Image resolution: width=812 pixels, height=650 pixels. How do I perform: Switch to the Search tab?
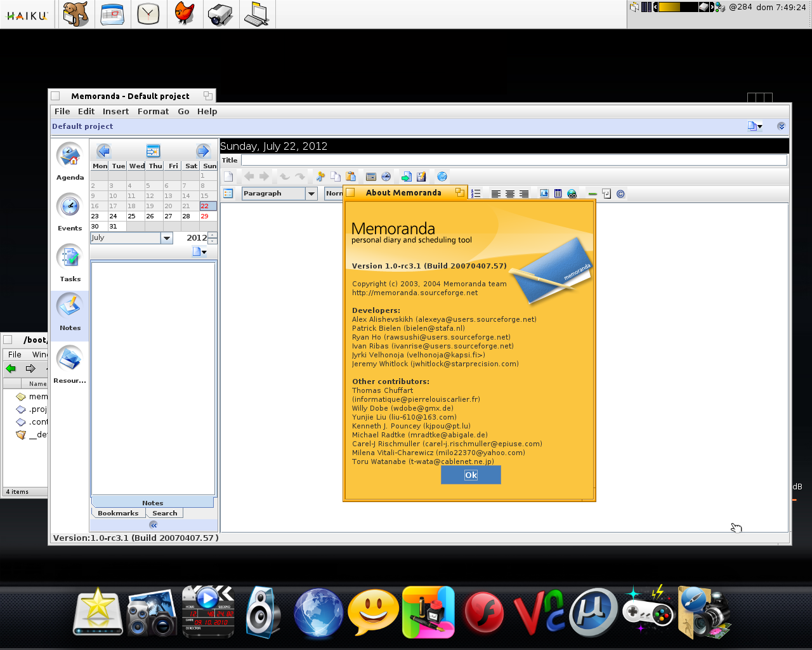pos(165,513)
